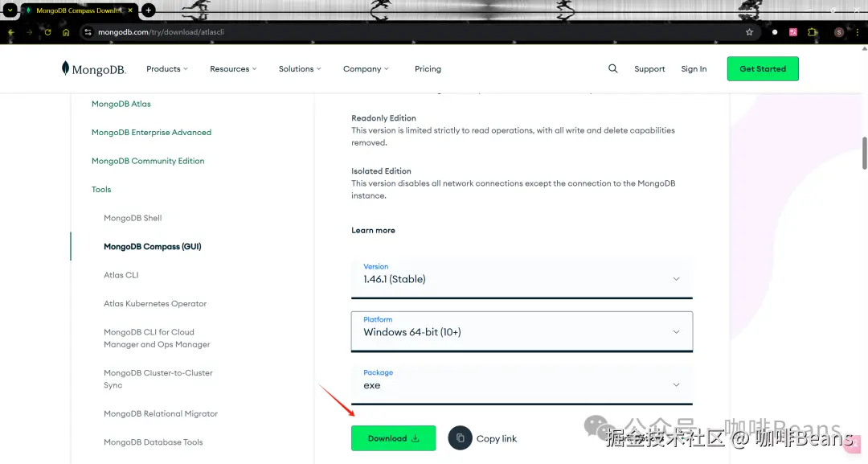
Task: Expand the Resources menu
Action: pos(233,68)
